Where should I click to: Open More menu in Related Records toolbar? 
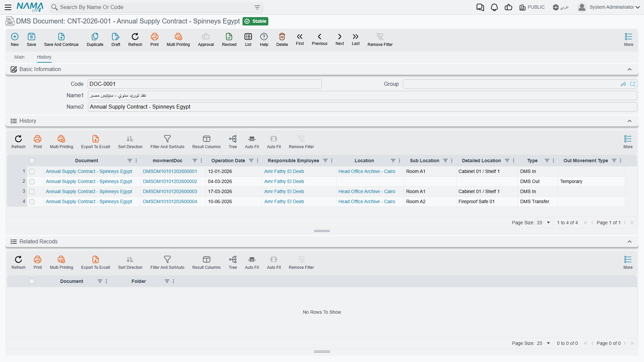pos(628,262)
